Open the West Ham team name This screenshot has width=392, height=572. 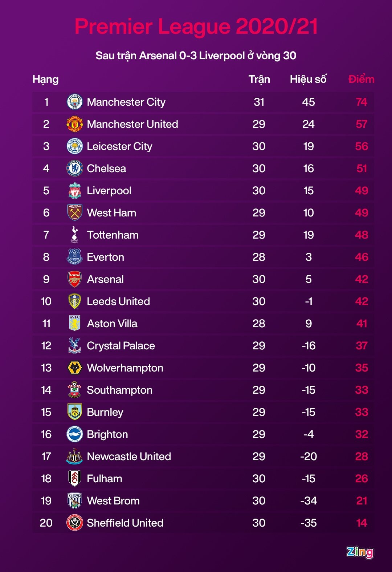[111, 213]
